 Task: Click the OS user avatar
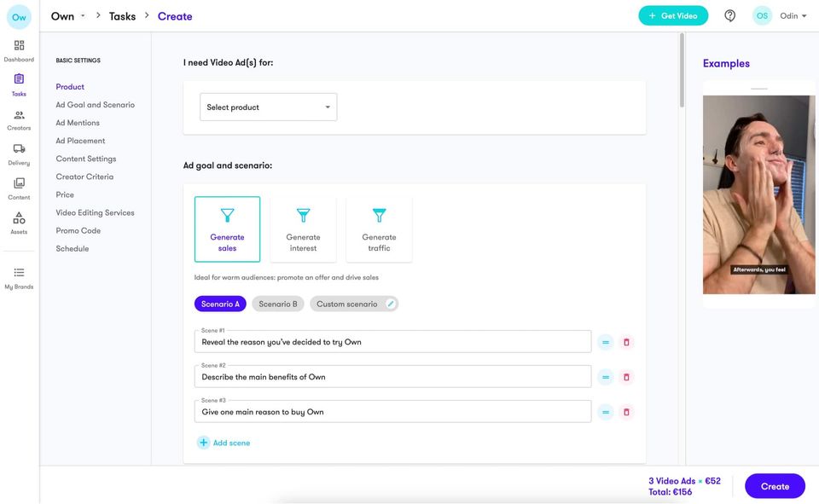[762, 16]
